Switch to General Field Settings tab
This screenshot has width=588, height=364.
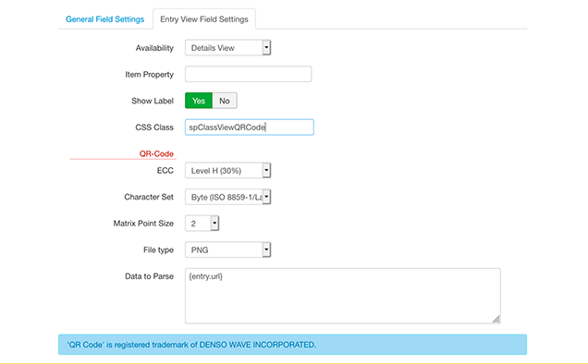104,19
